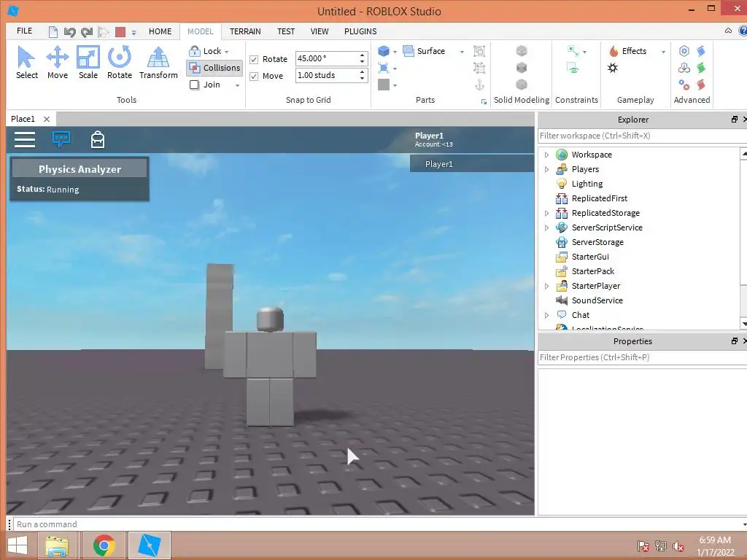The height and width of the screenshot is (560, 747).
Task: Click the spawn location icon in Gameplay
Action: (x=613, y=68)
